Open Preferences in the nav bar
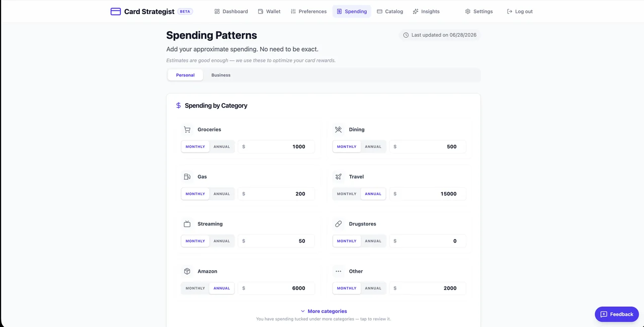 coord(308,11)
